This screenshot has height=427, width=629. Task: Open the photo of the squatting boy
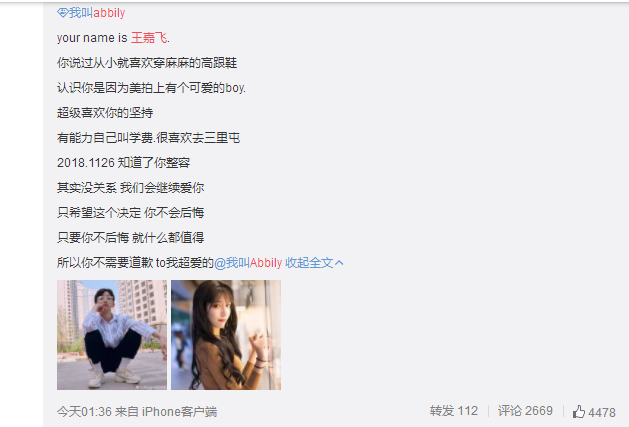(112, 335)
